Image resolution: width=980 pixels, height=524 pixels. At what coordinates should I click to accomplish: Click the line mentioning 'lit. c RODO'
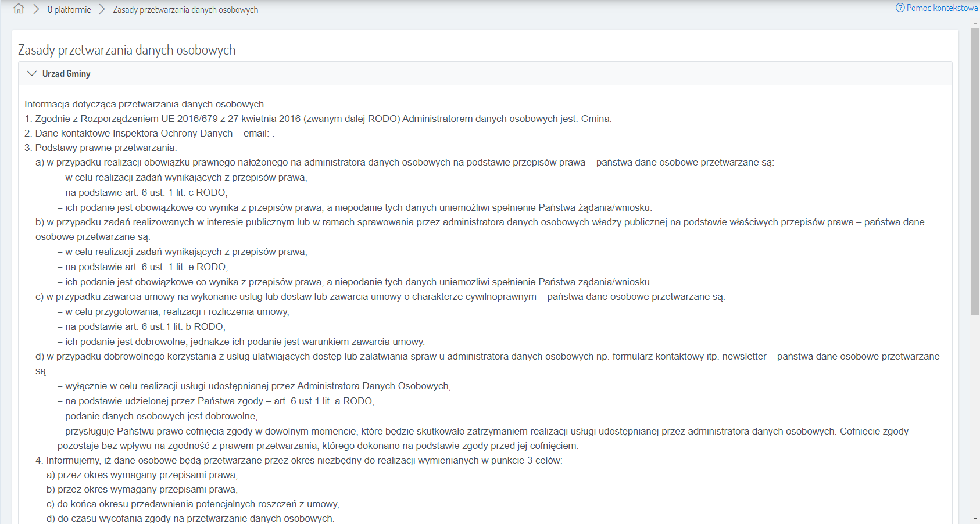pos(142,193)
